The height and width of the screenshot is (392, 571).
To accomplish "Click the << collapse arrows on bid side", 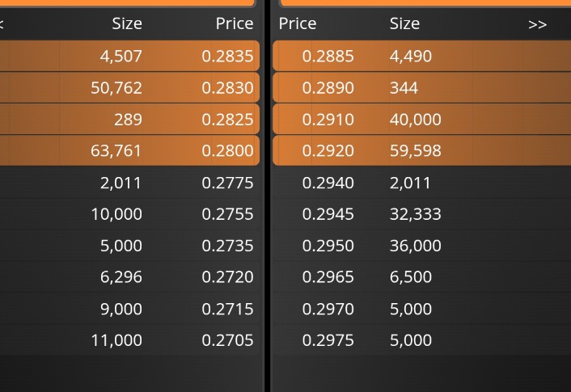I will (2, 24).
